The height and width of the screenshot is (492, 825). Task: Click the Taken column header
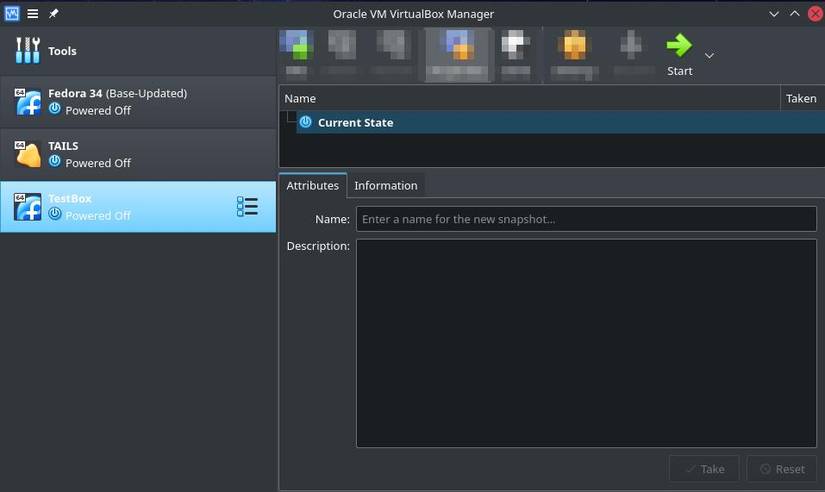(x=802, y=98)
